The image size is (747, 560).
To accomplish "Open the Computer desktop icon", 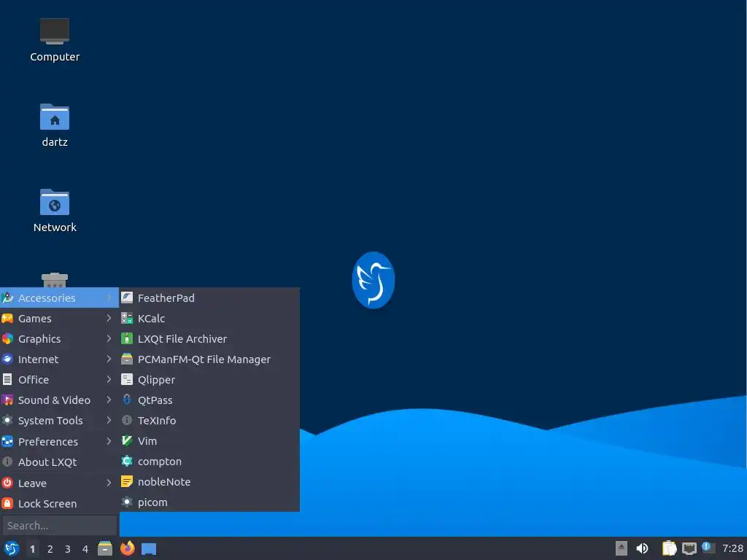I will click(54, 40).
